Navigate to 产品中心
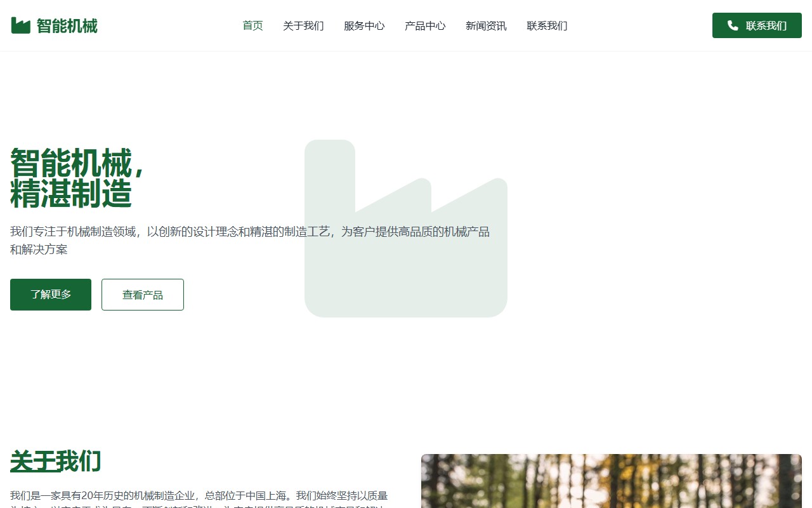The width and height of the screenshot is (812, 508). 425,25
